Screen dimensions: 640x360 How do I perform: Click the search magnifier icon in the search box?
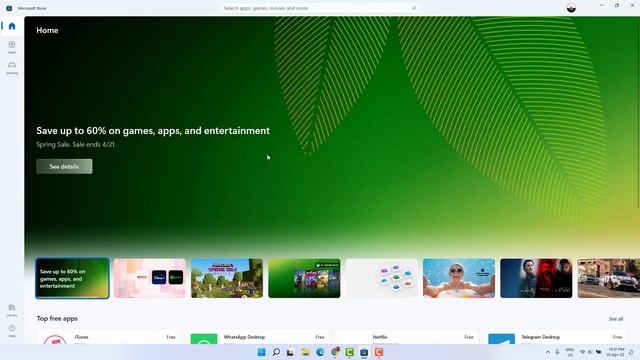tap(413, 8)
